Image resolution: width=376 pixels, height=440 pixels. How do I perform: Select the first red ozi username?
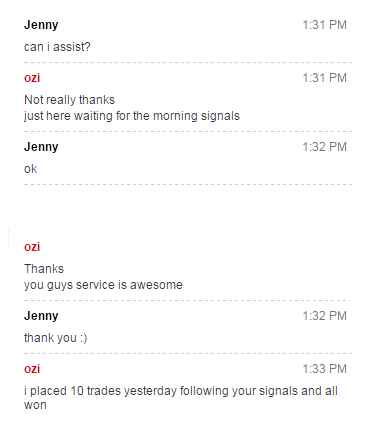[32, 78]
